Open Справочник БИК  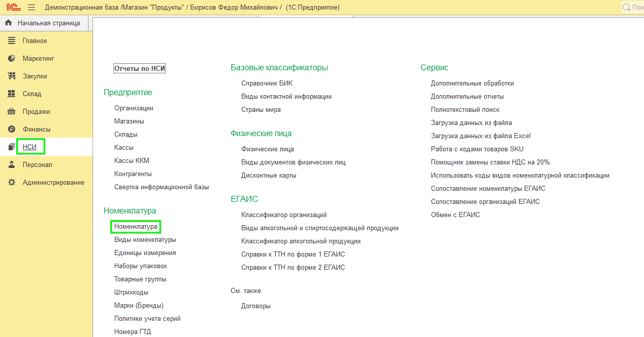point(267,83)
